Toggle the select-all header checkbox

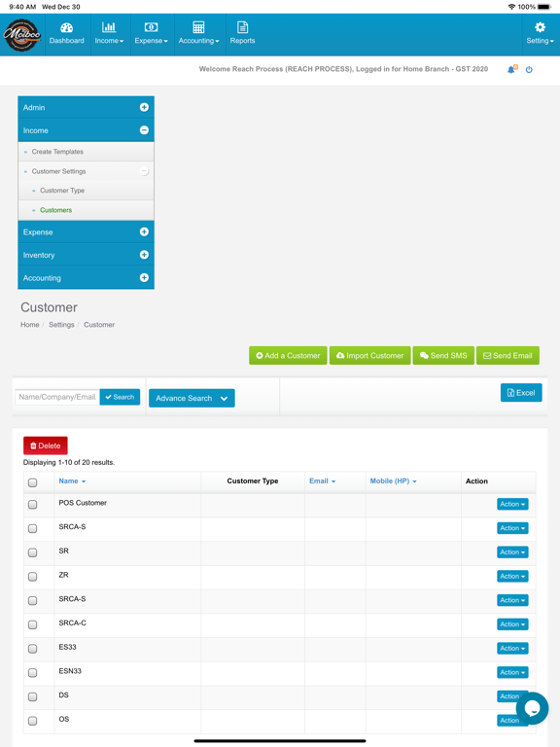32,482
